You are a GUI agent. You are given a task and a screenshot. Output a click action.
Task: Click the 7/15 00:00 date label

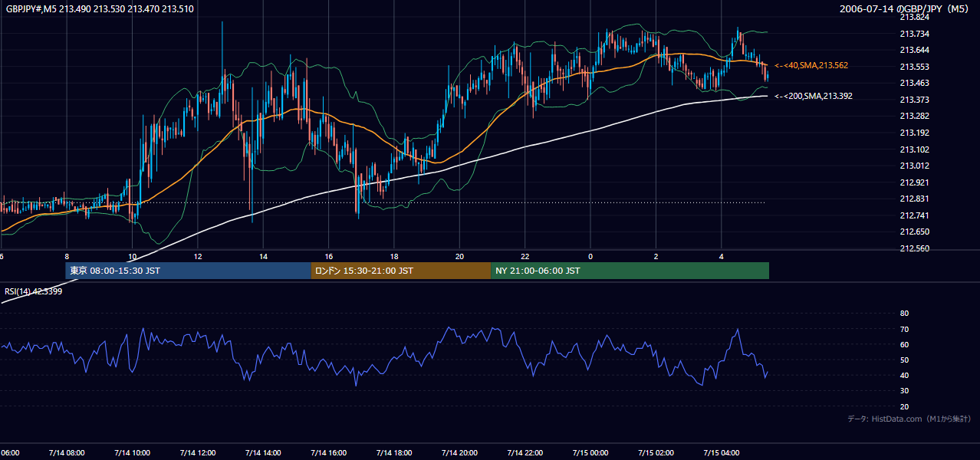[590, 453]
